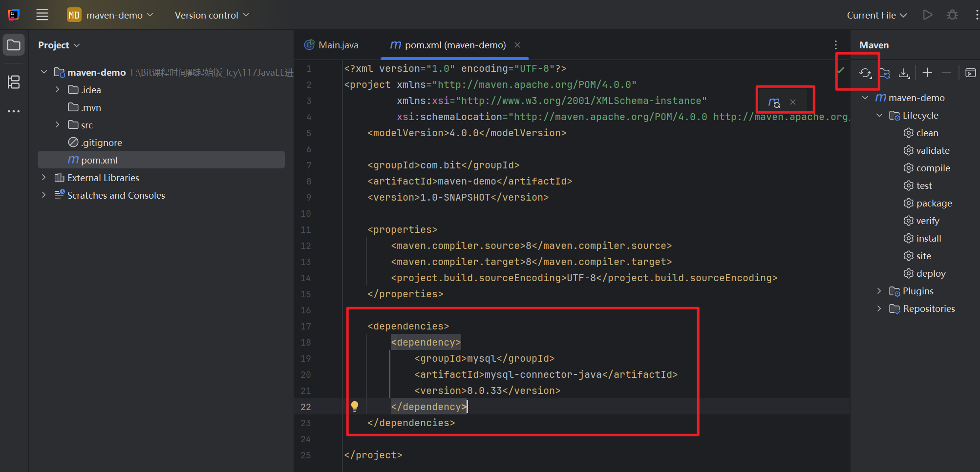Click the version 8.0.33 line
The width and height of the screenshot is (980, 472).
click(x=488, y=390)
